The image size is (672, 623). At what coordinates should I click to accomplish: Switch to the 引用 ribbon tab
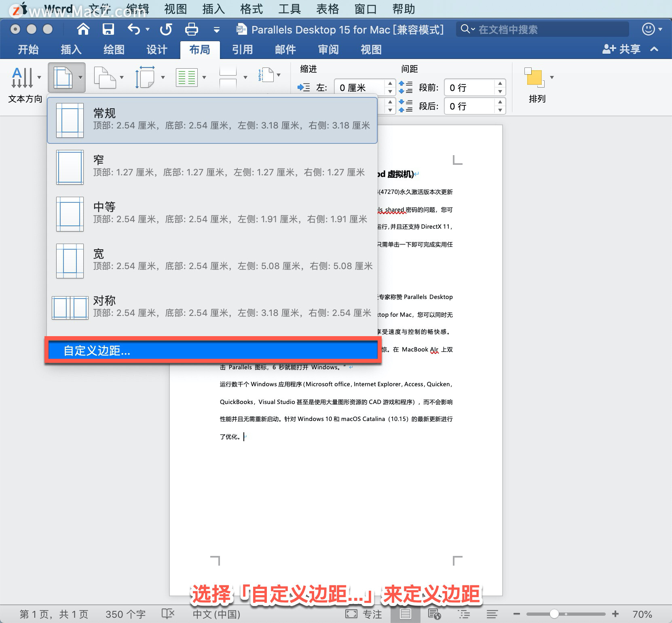[x=243, y=50]
